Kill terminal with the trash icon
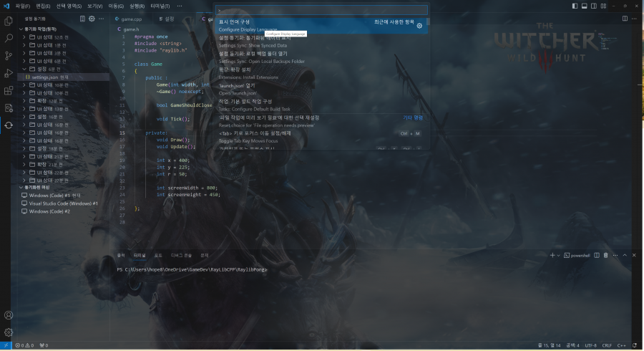 point(606,255)
